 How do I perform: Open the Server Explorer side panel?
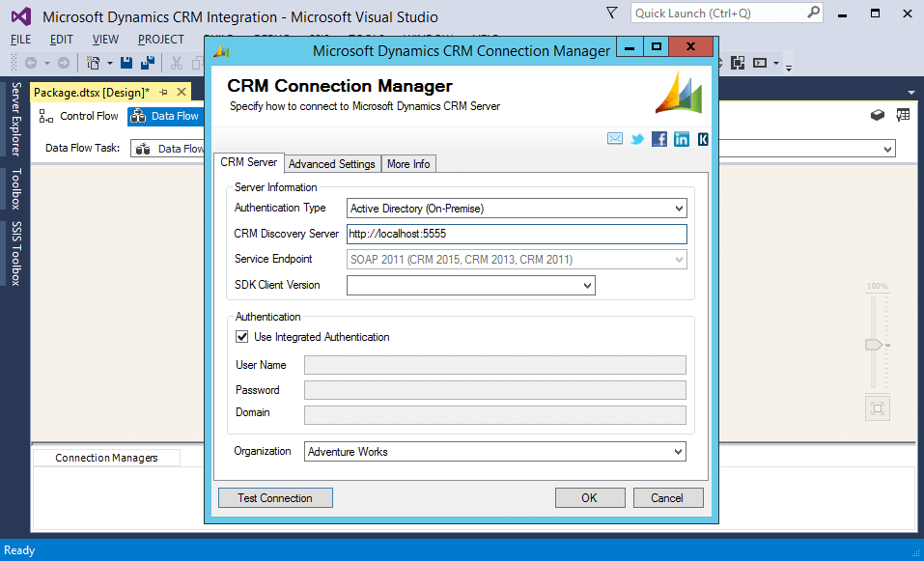(x=15, y=119)
